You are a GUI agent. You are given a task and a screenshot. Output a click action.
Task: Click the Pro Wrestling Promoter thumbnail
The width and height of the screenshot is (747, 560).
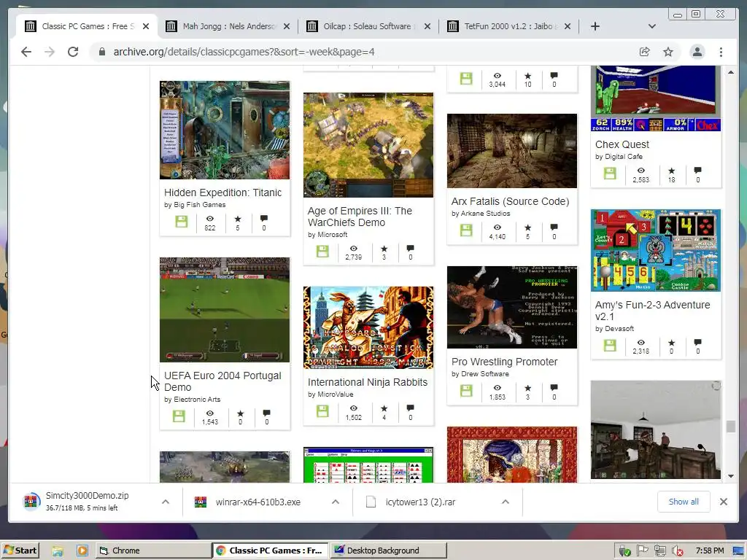[x=511, y=307]
